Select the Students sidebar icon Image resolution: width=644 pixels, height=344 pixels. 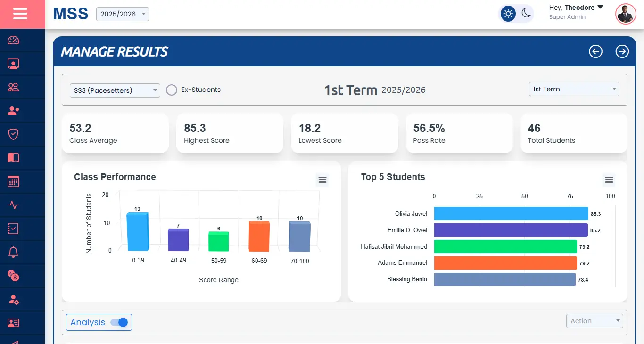13,64
